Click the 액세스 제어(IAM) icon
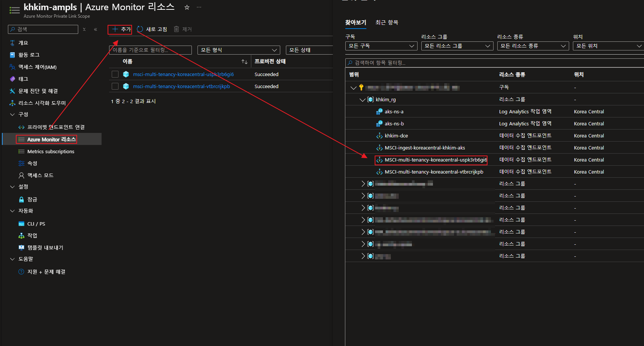 click(12, 67)
